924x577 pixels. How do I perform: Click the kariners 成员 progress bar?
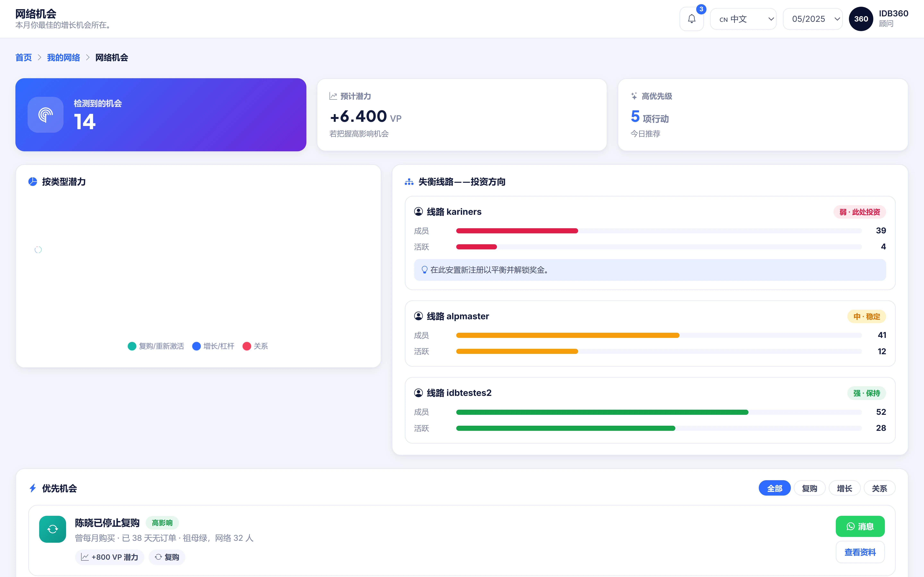659,231
